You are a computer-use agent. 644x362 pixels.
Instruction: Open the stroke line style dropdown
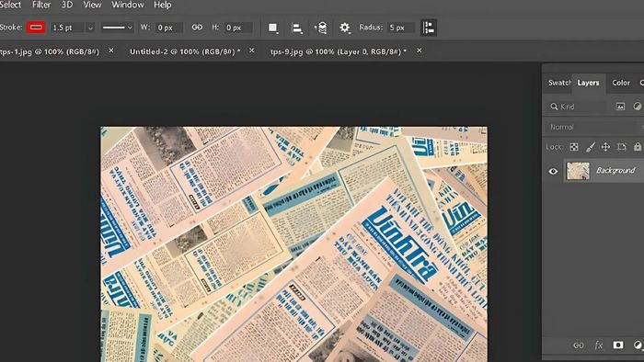pyautogui.click(x=118, y=28)
